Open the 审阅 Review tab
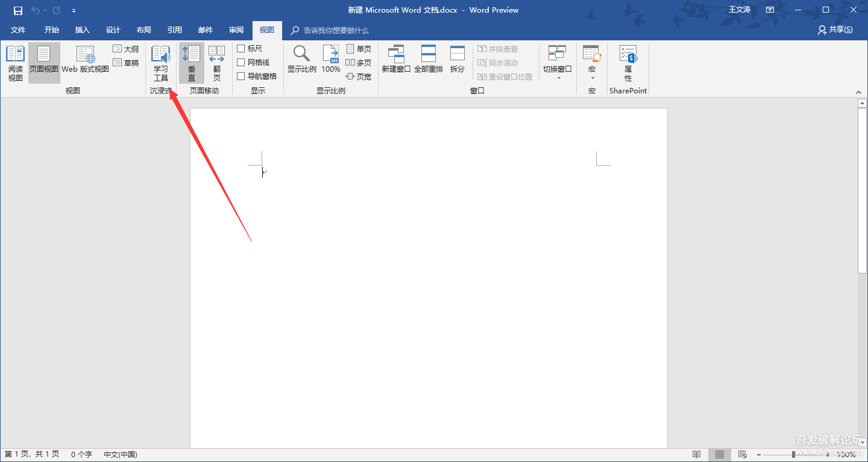Viewport: 868px width, 462px height. point(236,30)
